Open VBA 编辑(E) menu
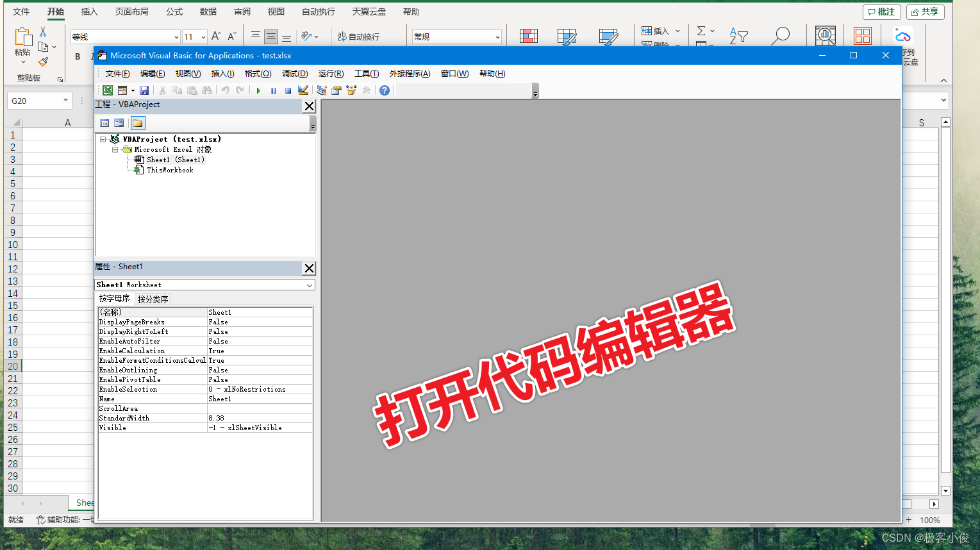The width and height of the screenshot is (980, 550). (153, 74)
